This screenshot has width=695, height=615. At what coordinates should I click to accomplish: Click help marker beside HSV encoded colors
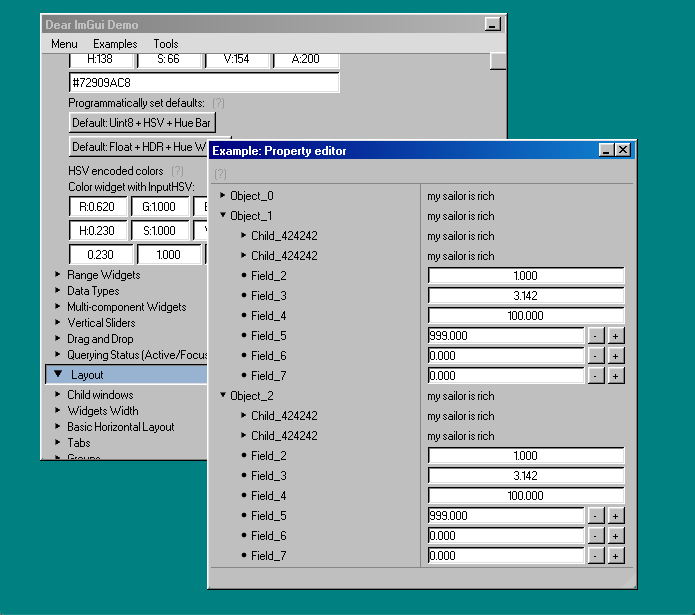(x=178, y=171)
